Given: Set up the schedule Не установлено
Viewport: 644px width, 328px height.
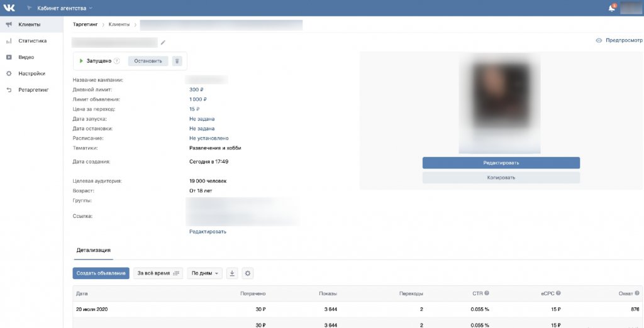Looking at the screenshot, I should pyautogui.click(x=209, y=138).
